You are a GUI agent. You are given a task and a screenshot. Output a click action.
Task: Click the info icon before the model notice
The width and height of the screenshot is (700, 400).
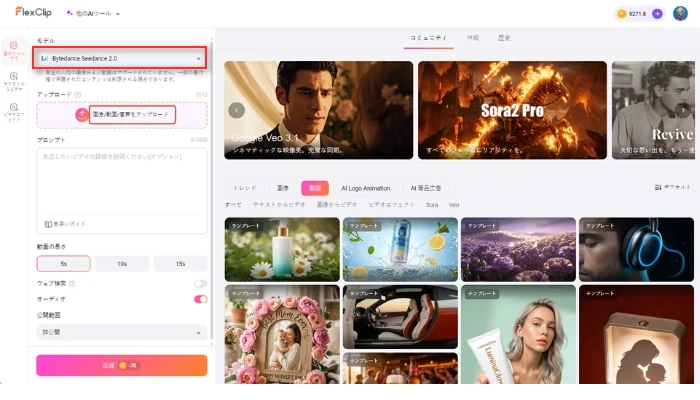(40, 72)
